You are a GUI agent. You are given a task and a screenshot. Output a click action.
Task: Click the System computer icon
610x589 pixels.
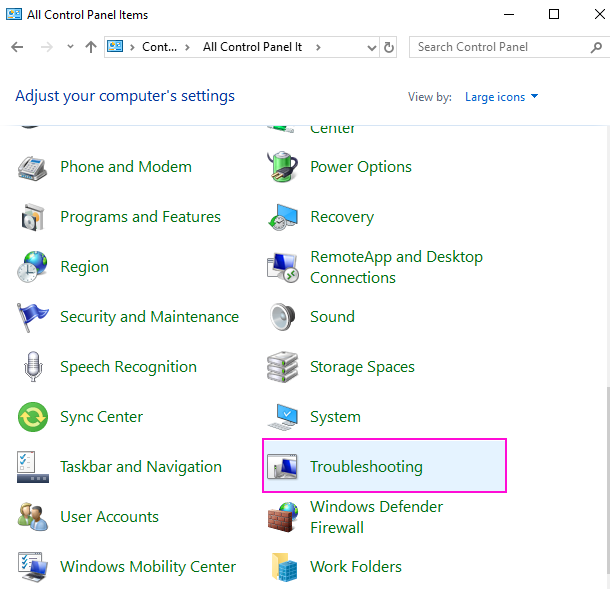click(x=283, y=417)
